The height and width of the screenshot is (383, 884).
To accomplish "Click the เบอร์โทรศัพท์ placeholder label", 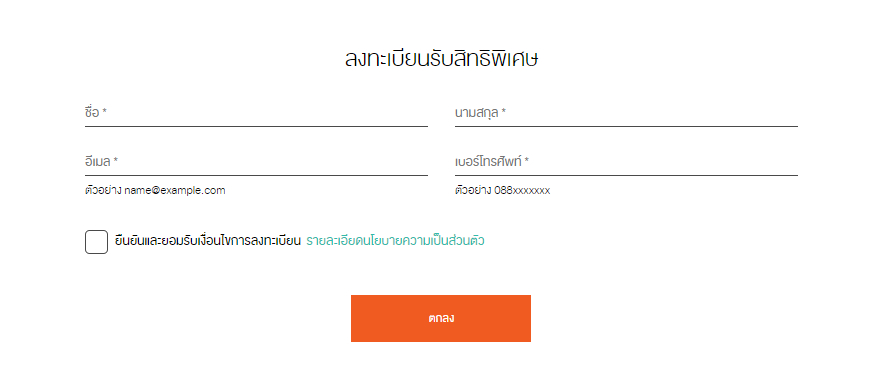I will [x=488, y=162].
